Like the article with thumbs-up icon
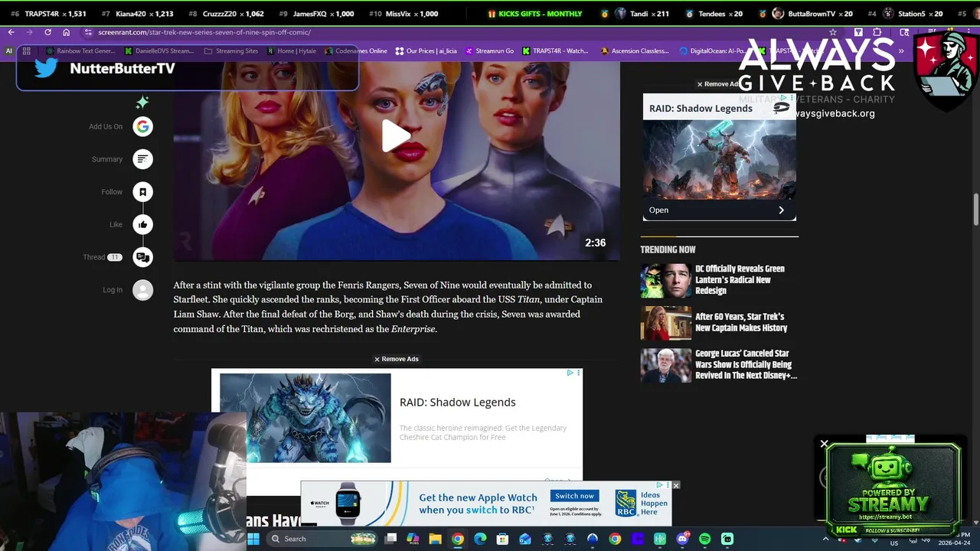 click(x=142, y=224)
